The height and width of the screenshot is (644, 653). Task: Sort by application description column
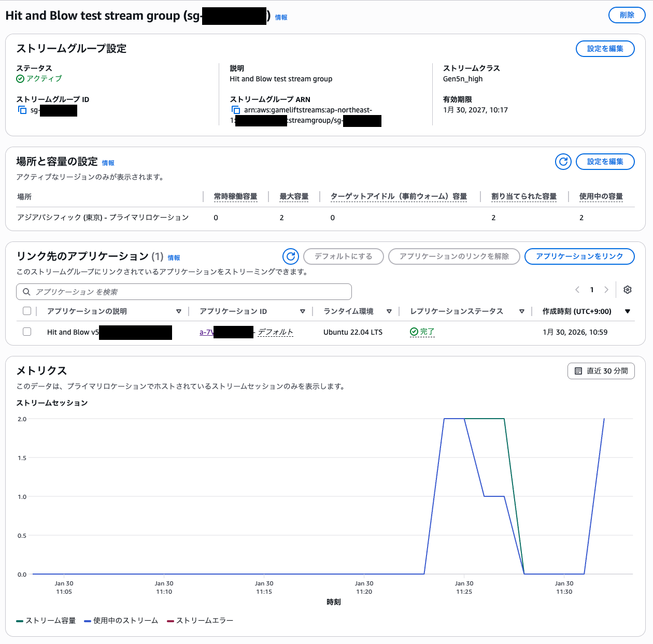[x=179, y=311]
